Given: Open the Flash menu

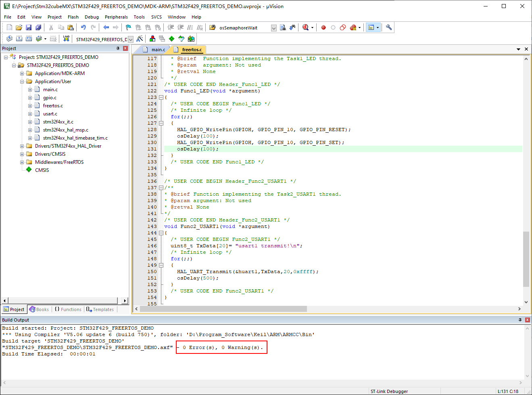Looking at the screenshot, I should point(73,17).
